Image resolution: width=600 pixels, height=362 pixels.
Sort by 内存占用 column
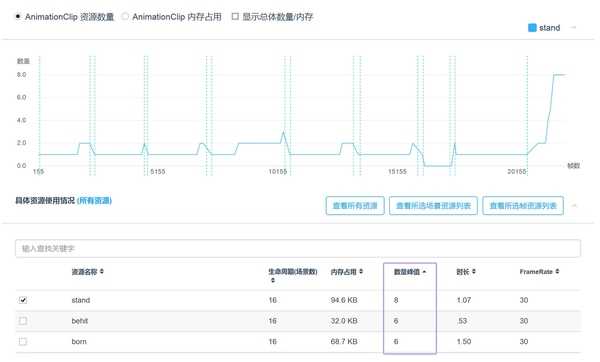click(x=347, y=272)
